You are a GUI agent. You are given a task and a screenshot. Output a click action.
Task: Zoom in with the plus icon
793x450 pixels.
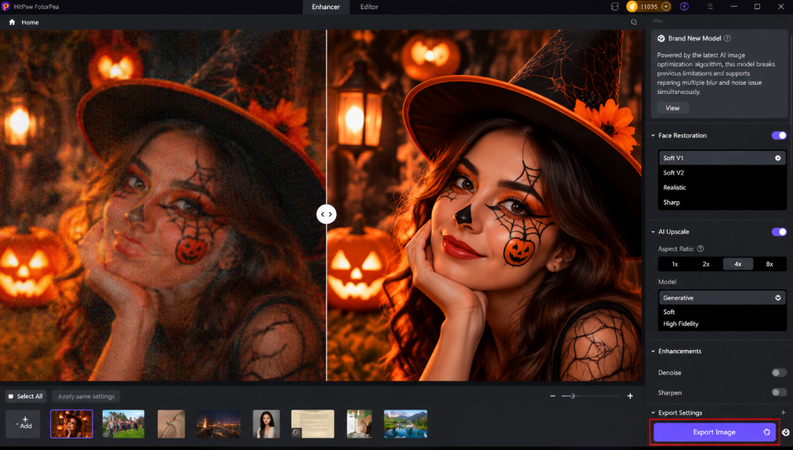click(x=630, y=396)
